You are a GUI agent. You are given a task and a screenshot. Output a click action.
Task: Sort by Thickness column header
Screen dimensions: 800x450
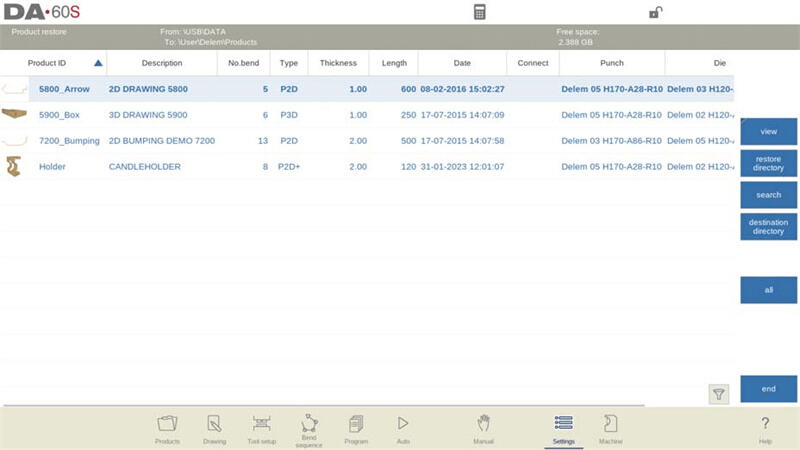[338, 63]
